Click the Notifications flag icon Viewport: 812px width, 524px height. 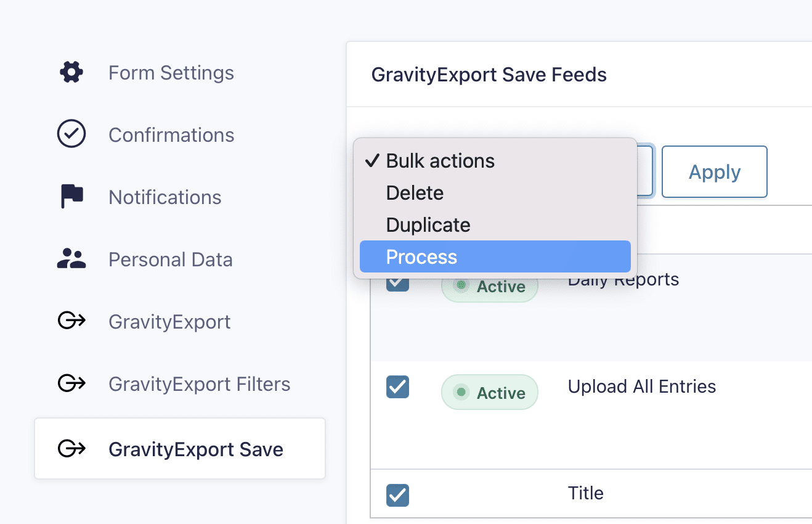71,196
